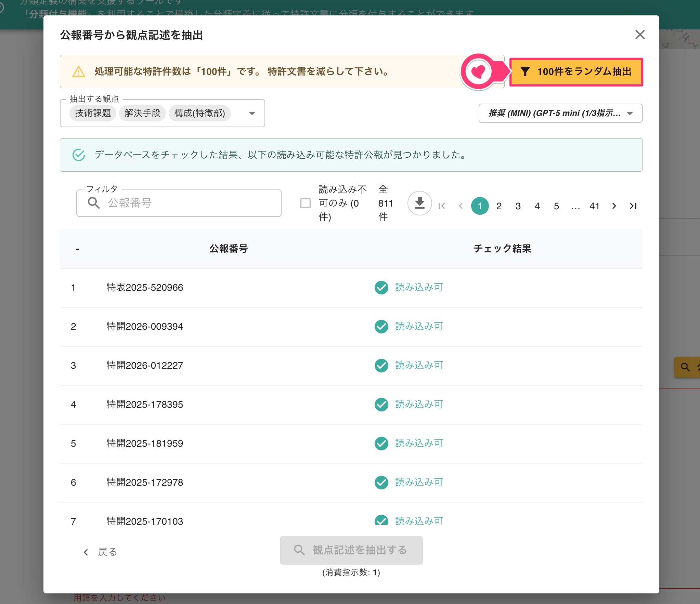700x604 pixels.
Task: Toggle the 解決手段 viewpoint chip
Action: pos(143,113)
